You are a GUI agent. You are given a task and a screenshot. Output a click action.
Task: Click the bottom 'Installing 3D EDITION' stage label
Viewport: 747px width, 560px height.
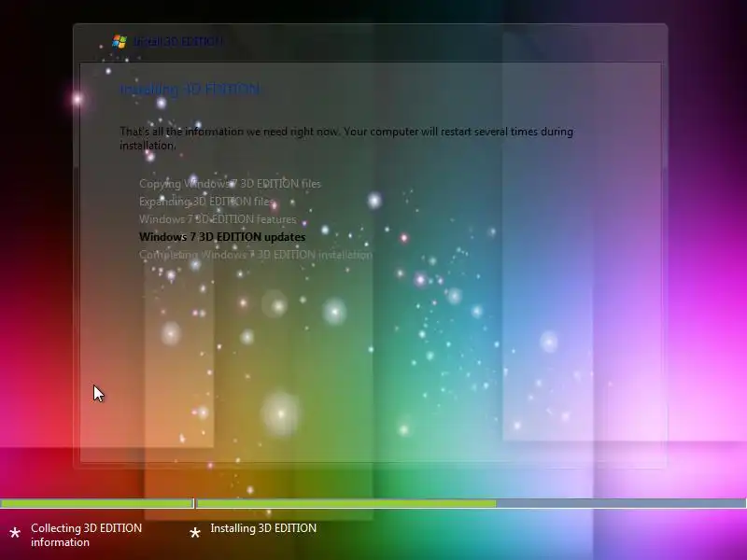coord(263,528)
